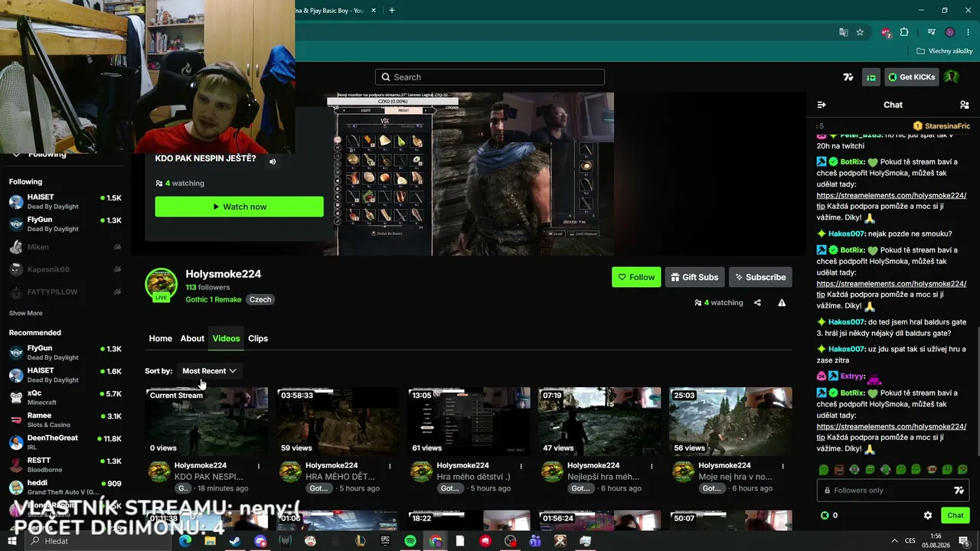980x551 pixels.
Task: Close the Basic Boy YouTube browser tab
Action: pyautogui.click(x=374, y=10)
